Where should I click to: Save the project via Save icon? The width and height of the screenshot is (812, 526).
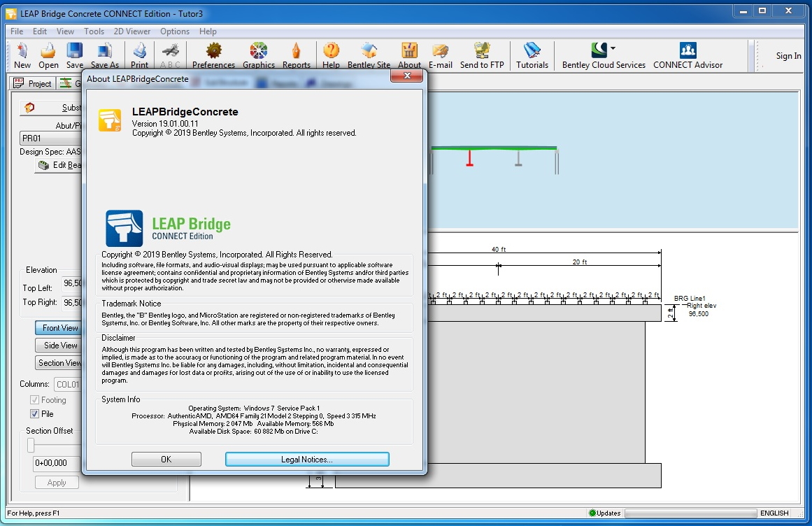(x=75, y=56)
